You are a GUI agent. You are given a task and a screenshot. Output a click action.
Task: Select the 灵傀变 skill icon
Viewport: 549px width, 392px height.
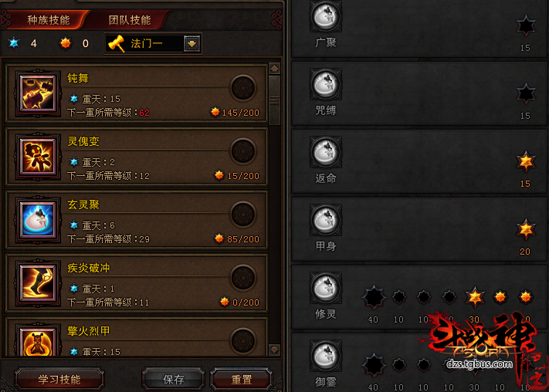38,157
